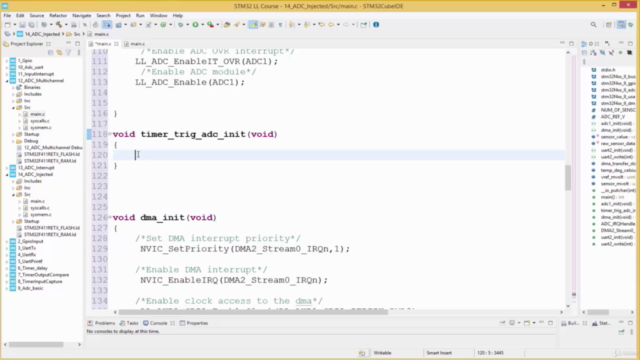Open the New file dropdown arrow
The height and width of the screenshot is (360, 640).
point(15,25)
